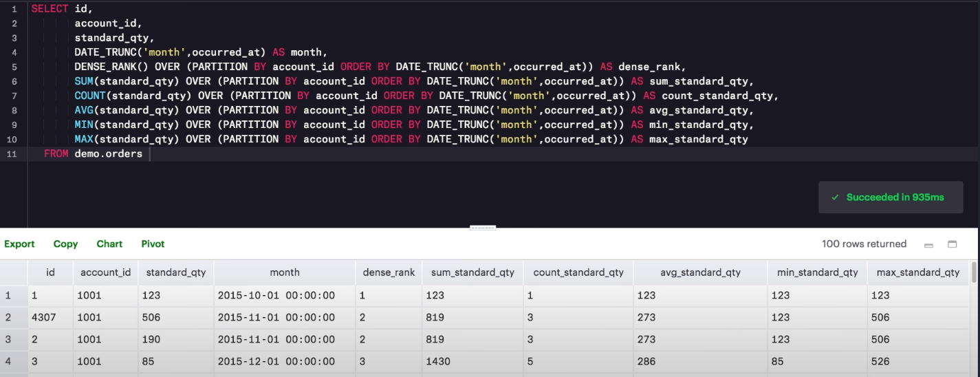
Task: Click the SUM function on line 6
Action: pos(84,81)
